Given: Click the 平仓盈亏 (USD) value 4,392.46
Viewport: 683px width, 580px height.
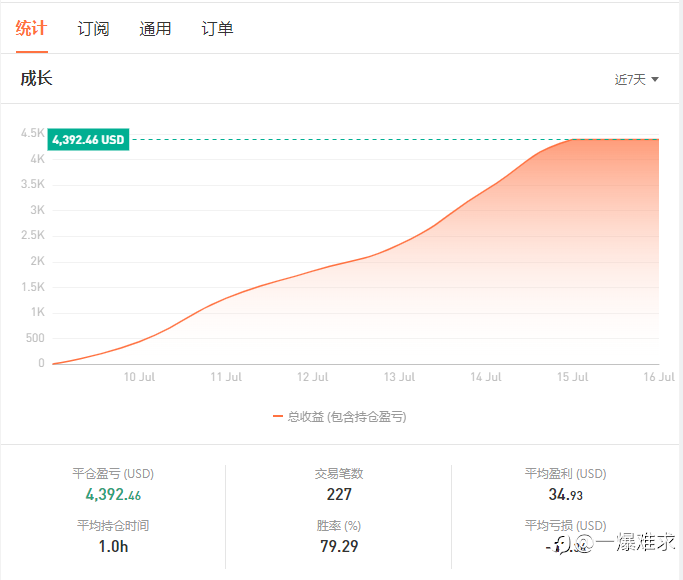Looking at the screenshot, I should pyautogui.click(x=113, y=494).
